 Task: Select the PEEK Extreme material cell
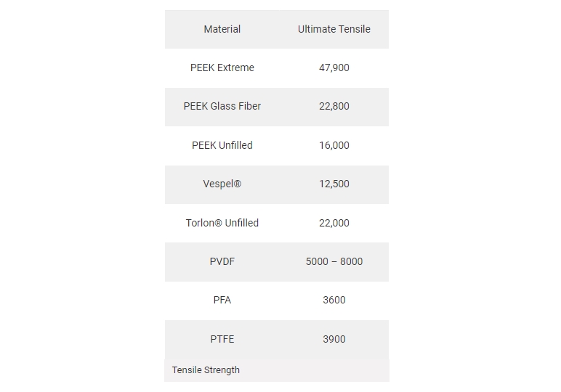pos(222,68)
